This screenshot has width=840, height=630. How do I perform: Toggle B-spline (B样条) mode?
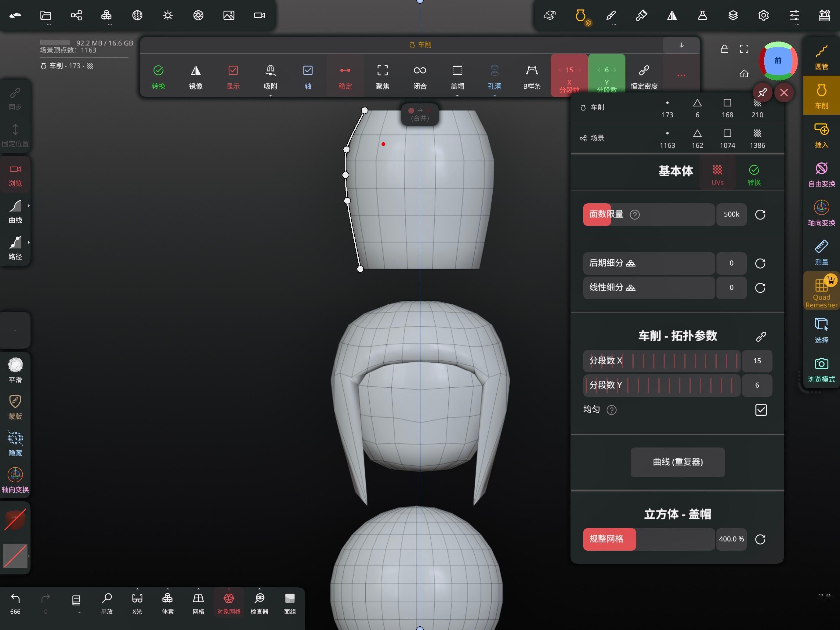[532, 77]
